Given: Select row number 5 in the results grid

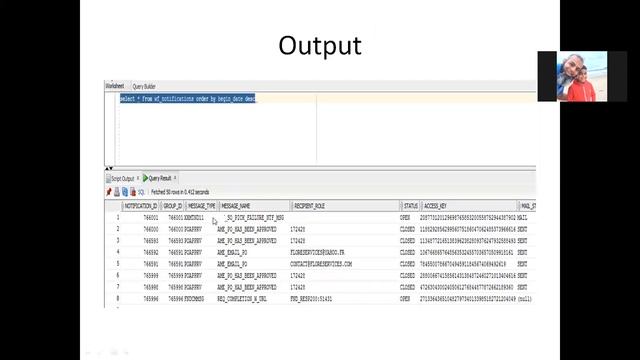Looking at the screenshot, I should click(x=118, y=264).
